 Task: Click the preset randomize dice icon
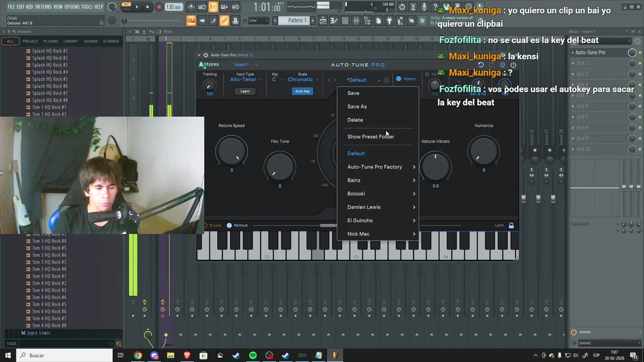click(x=386, y=80)
